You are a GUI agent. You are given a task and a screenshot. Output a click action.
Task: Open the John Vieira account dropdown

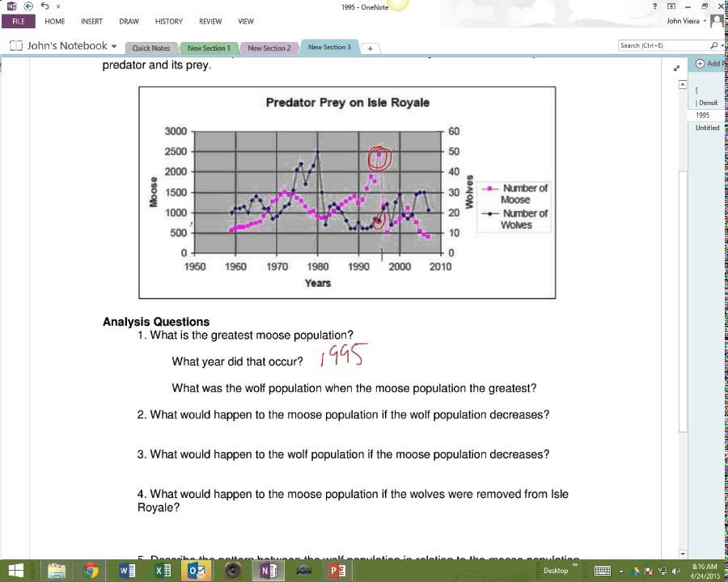tap(686, 21)
